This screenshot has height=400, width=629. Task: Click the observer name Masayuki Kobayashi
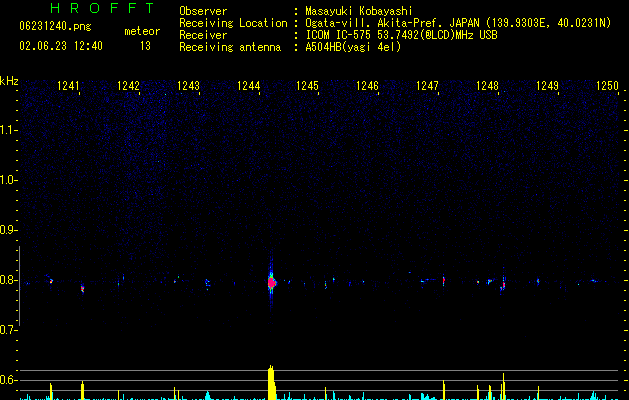(x=359, y=11)
